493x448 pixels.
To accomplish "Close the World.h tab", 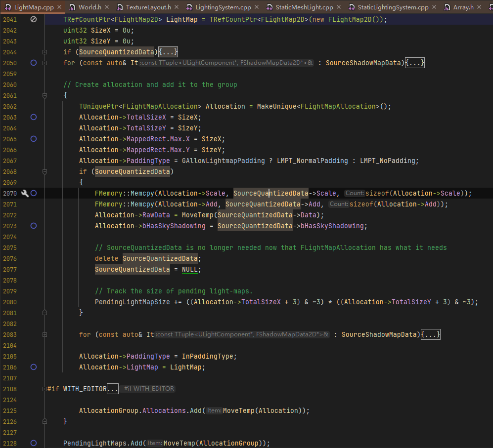I will 107,7.
